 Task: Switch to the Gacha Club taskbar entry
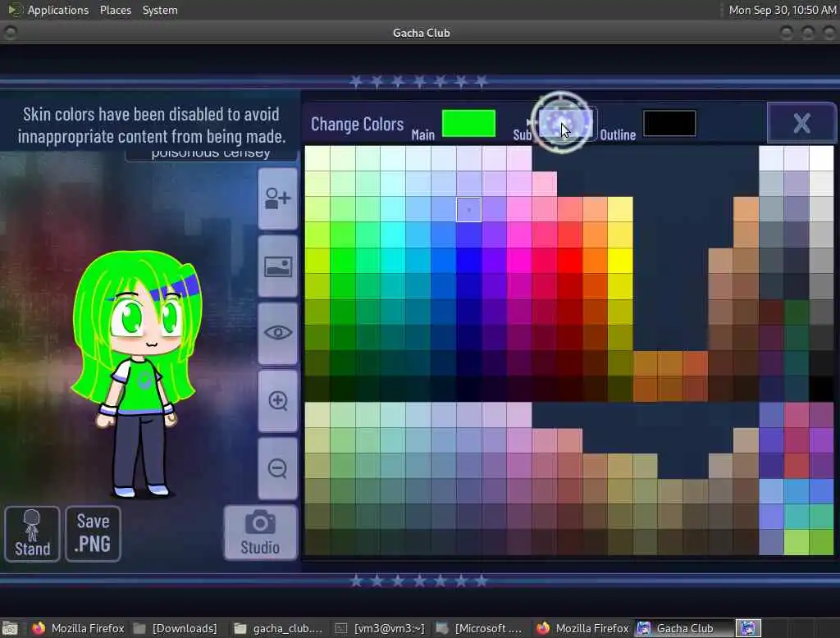point(683,628)
